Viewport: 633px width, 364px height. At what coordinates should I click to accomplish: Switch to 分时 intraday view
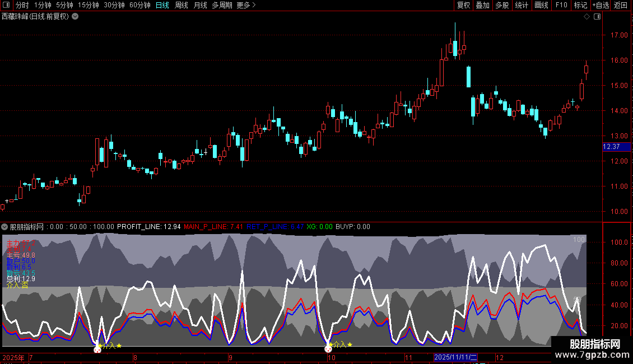[x=22, y=5]
